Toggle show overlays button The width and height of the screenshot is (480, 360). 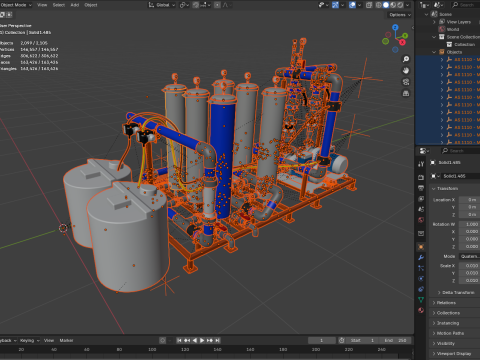click(x=352, y=5)
